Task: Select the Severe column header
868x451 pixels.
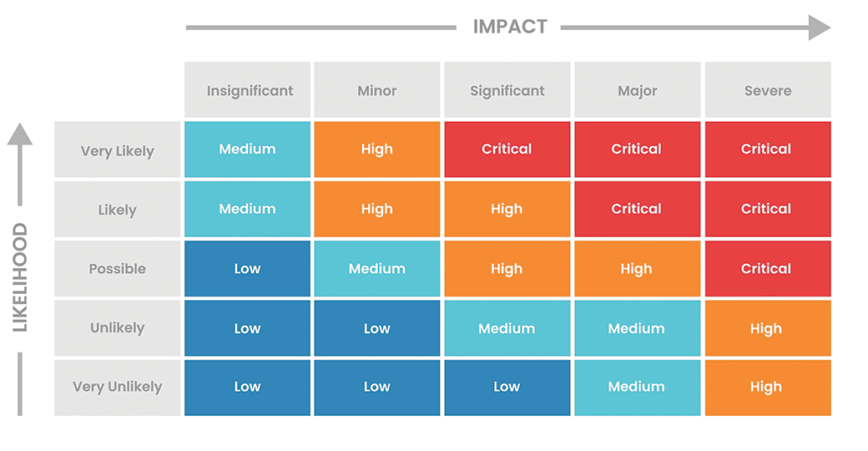Action: [767, 90]
